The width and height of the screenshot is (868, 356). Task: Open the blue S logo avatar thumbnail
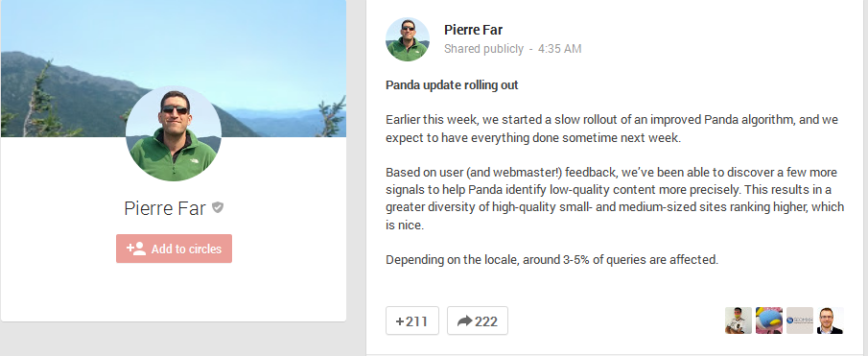[800, 320]
